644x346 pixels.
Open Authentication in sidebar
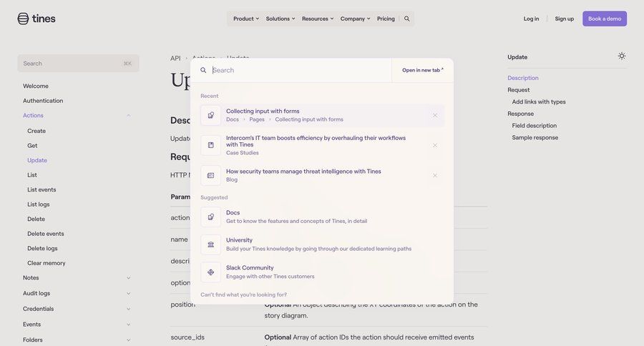pyautogui.click(x=43, y=101)
